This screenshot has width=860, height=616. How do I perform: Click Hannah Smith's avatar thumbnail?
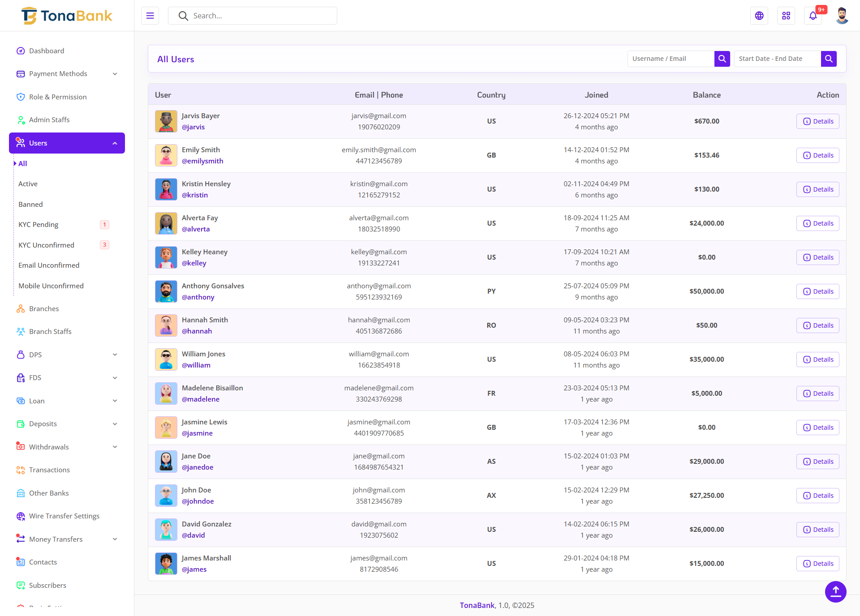click(x=166, y=325)
